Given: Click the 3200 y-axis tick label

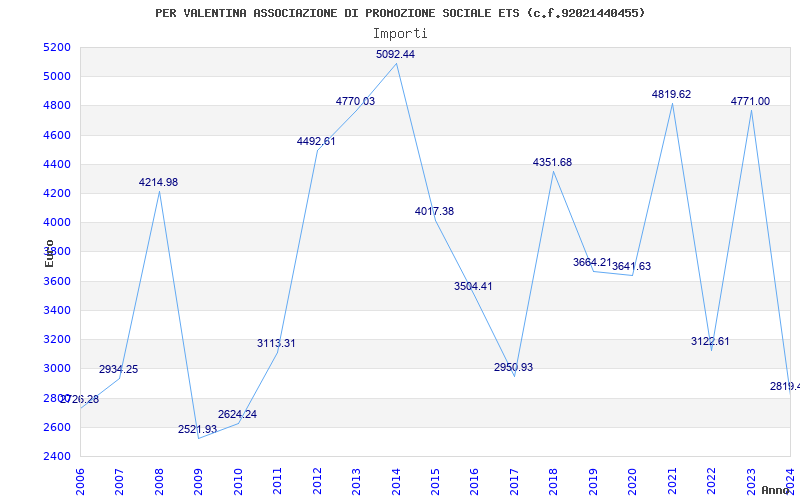Looking at the screenshot, I should click(x=57, y=339).
